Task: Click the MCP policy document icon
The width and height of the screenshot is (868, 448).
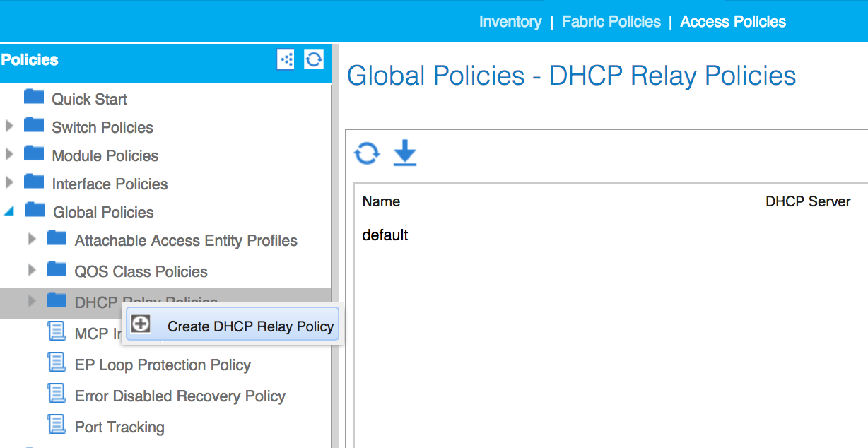Action: [56, 332]
